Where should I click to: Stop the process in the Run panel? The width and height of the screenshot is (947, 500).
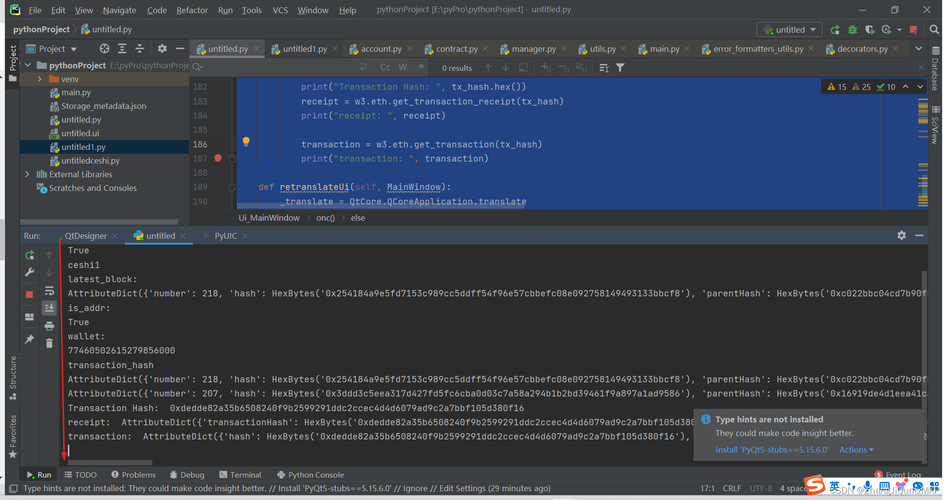click(x=29, y=295)
